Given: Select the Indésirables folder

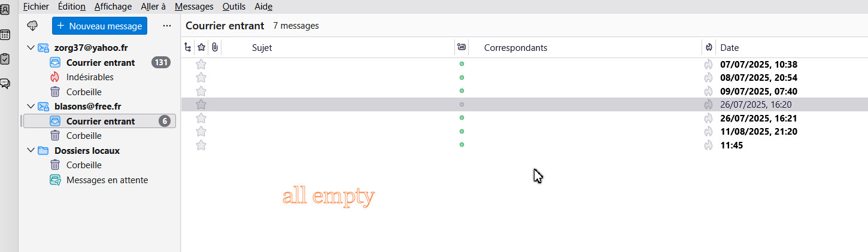Looking at the screenshot, I should [90, 77].
